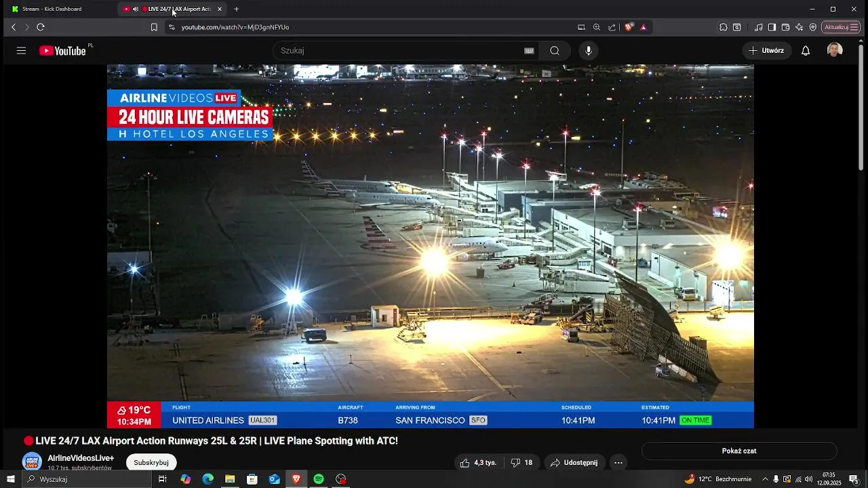Open Spotify from the taskbar
This screenshot has width=868, height=488.
(x=319, y=479)
